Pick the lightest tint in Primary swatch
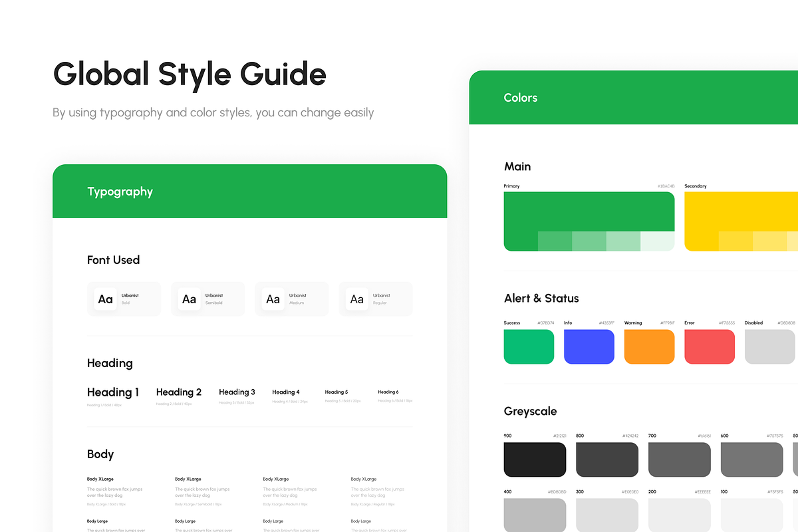Viewport: 798px width, 532px height. [x=657, y=241]
